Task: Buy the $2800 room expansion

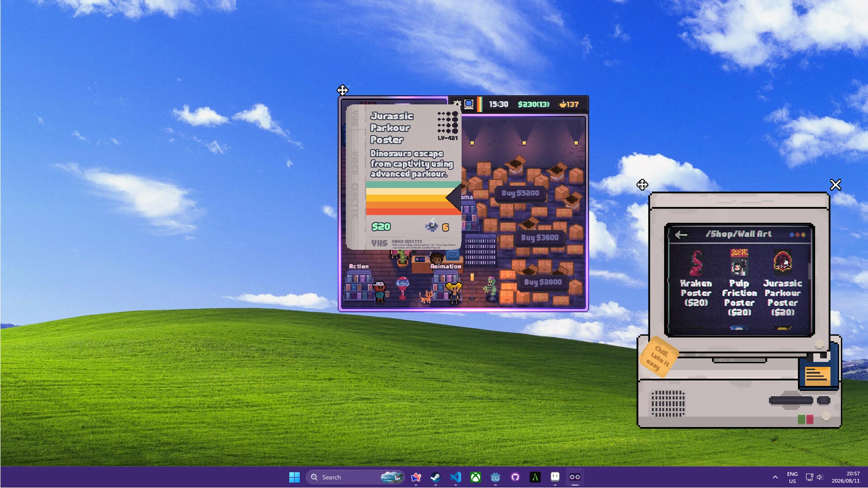Action: click(x=542, y=282)
